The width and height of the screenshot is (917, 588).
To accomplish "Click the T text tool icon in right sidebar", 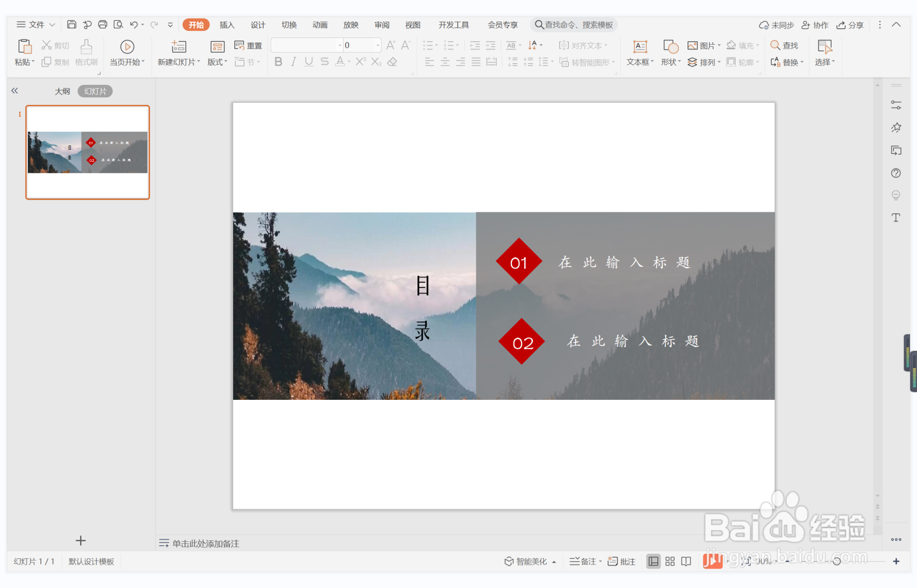I will click(896, 218).
